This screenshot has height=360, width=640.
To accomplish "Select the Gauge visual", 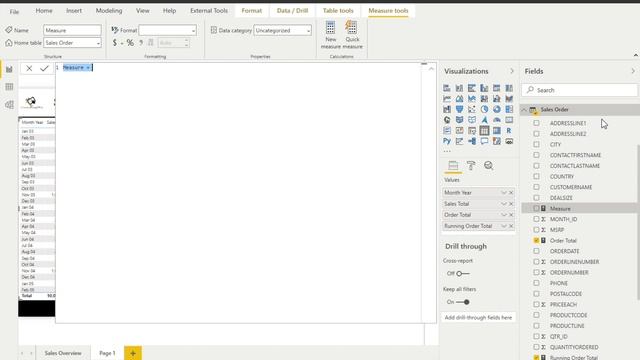I will (497, 120).
